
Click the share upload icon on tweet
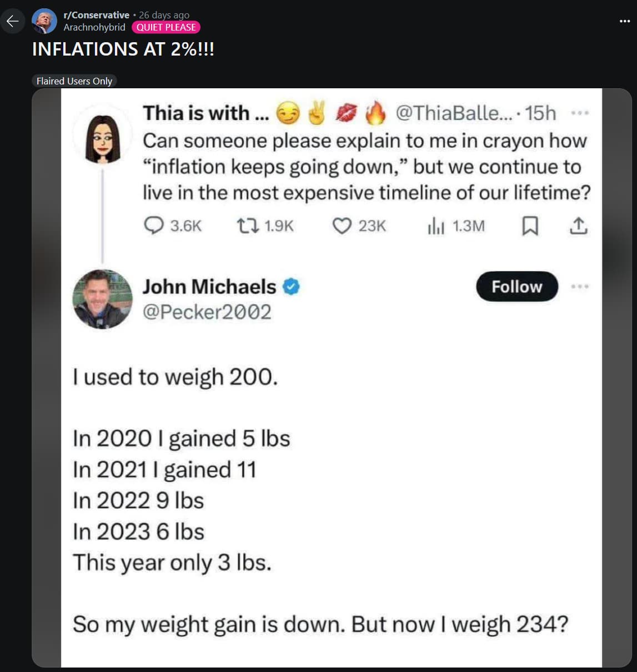pyautogui.click(x=578, y=225)
